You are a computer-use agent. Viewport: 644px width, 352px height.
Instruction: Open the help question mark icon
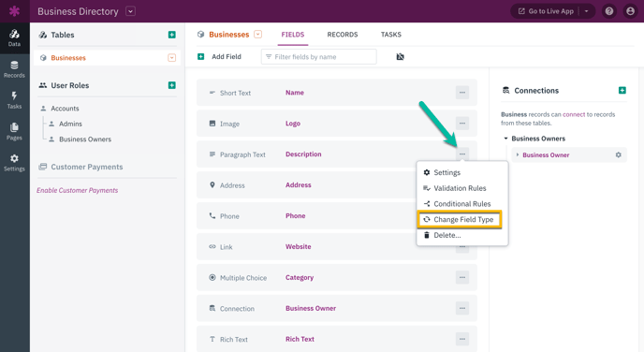click(x=609, y=11)
